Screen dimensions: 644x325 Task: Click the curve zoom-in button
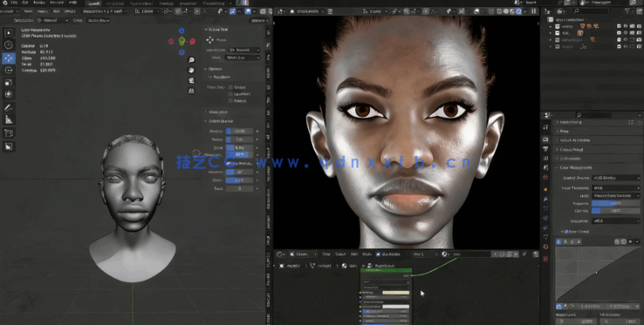(617, 242)
